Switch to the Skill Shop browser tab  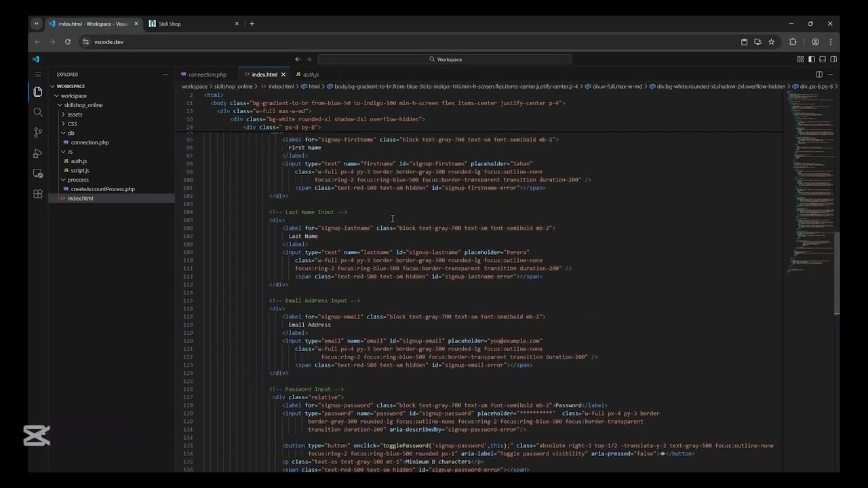point(193,24)
